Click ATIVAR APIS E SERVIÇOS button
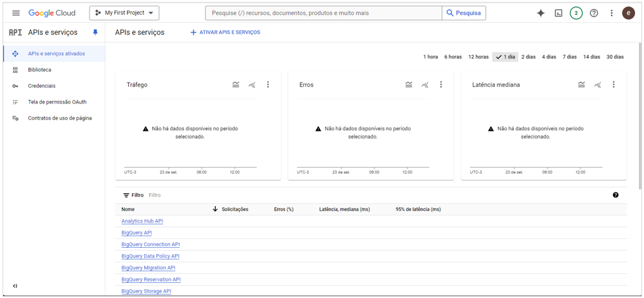This screenshot has height=298, width=644. (x=225, y=32)
